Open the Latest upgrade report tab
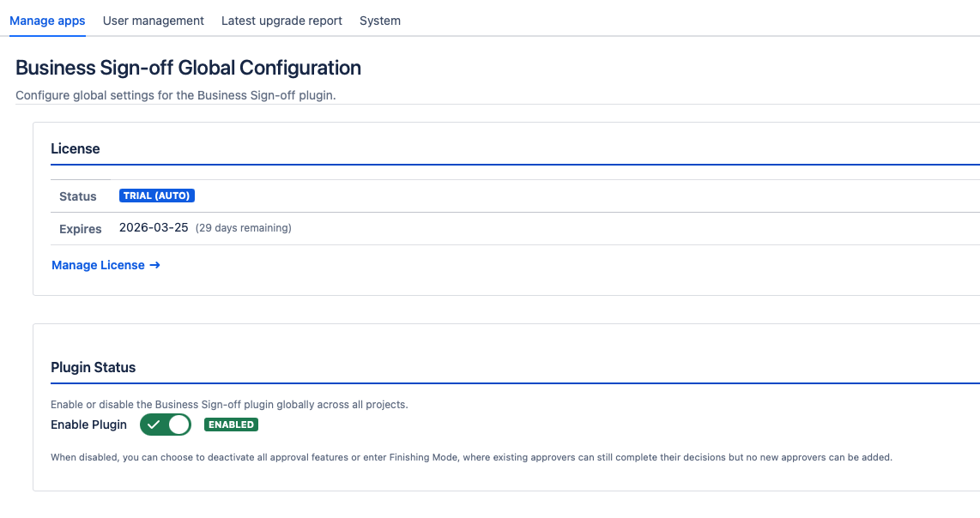980x518 pixels. pyautogui.click(x=281, y=21)
